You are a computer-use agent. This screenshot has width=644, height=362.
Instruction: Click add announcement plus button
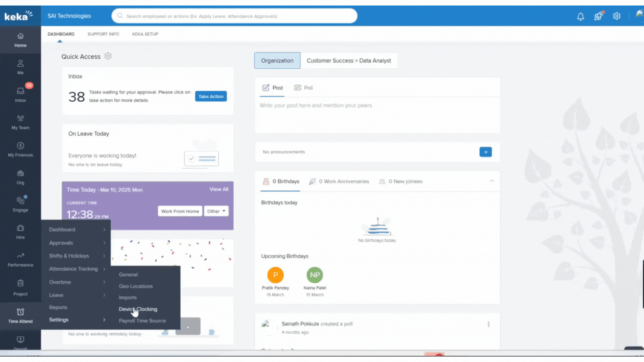point(485,152)
